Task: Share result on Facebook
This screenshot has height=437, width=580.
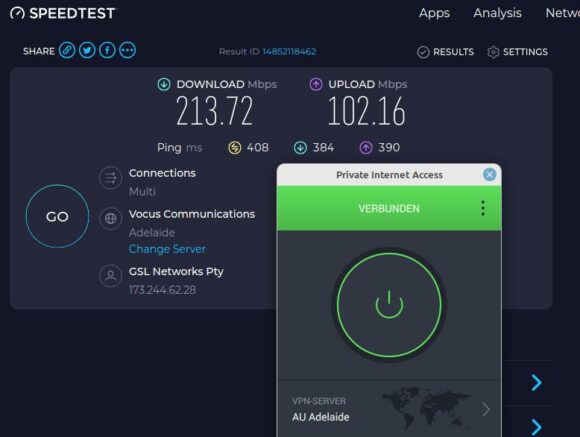Action: point(107,50)
